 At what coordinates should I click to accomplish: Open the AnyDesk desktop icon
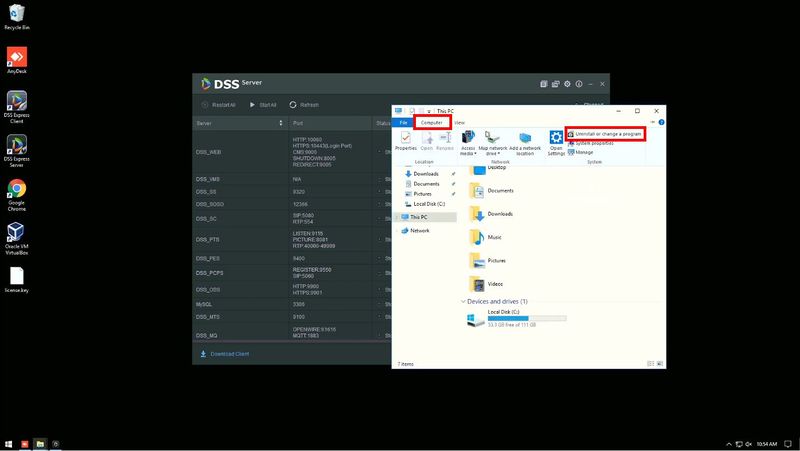(x=17, y=60)
